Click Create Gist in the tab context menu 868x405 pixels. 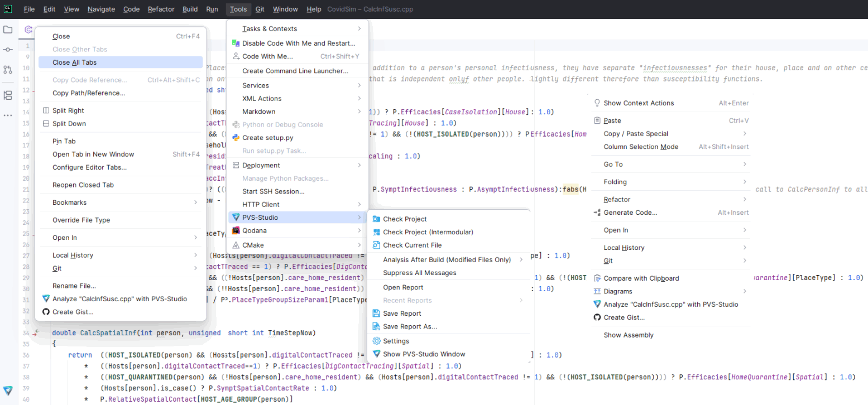point(73,312)
